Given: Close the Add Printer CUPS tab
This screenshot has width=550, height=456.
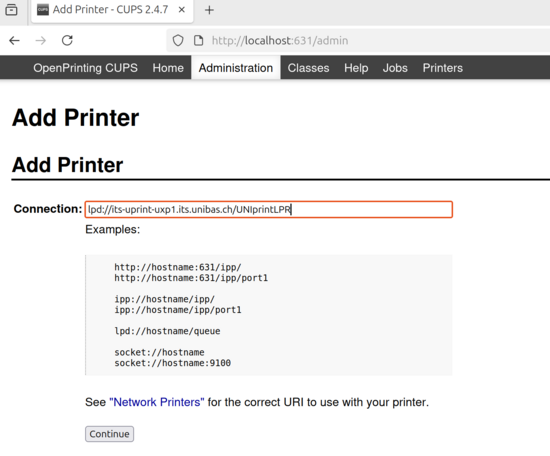Looking at the screenshot, I should coord(182,10).
